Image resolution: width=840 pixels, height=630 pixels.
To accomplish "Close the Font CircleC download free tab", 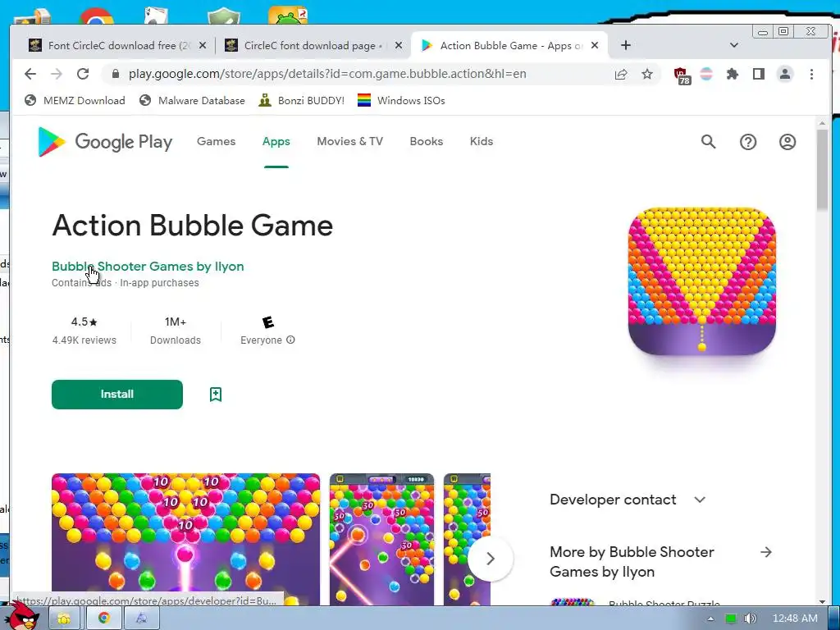I will click(203, 46).
